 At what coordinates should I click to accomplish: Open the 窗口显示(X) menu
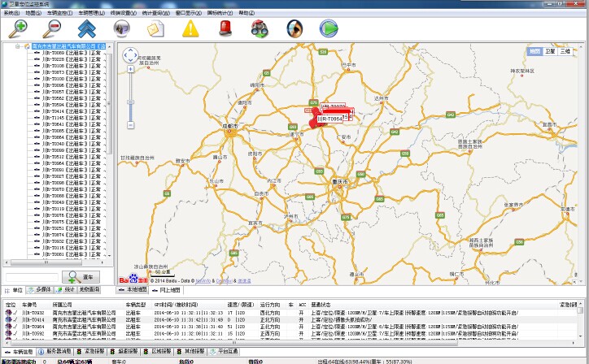(x=189, y=13)
